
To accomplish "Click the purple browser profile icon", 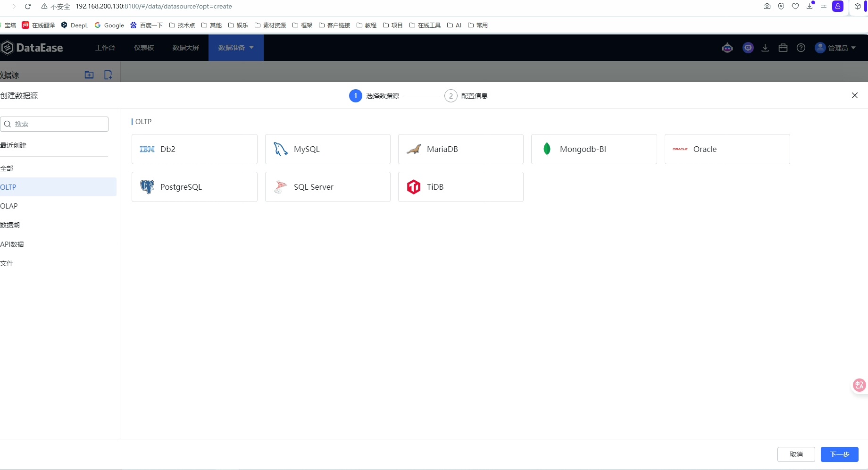I will [x=838, y=7].
